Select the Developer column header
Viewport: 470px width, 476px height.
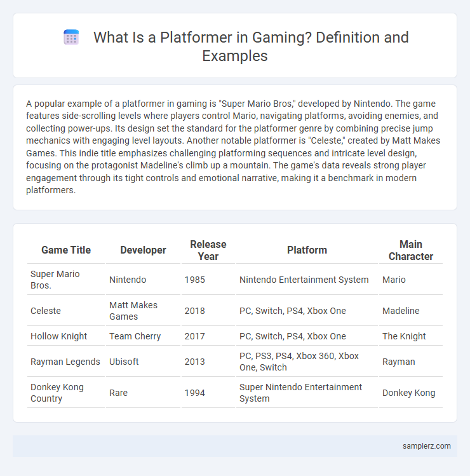click(x=143, y=250)
